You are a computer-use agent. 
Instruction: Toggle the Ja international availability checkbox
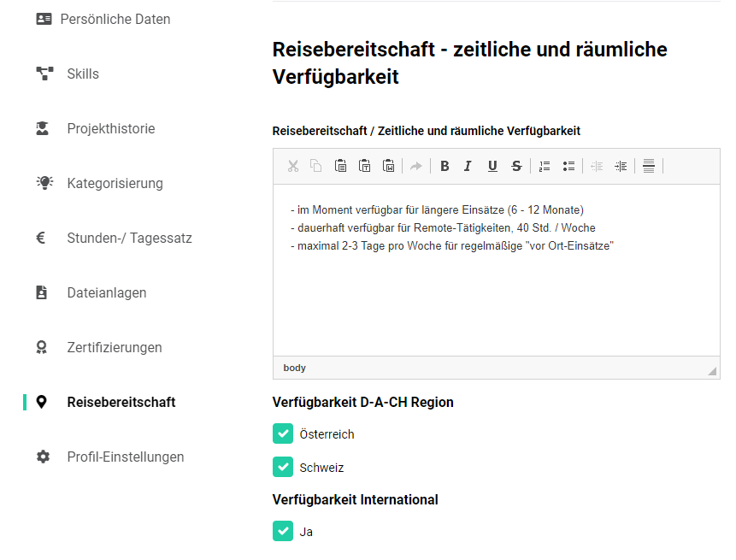pyautogui.click(x=283, y=532)
